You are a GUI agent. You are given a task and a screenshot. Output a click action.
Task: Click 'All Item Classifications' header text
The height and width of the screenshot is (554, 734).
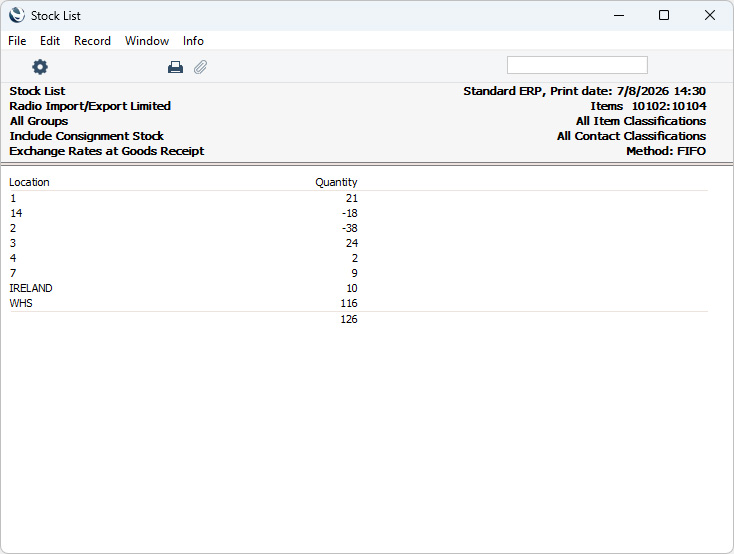click(x=641, y=121)
